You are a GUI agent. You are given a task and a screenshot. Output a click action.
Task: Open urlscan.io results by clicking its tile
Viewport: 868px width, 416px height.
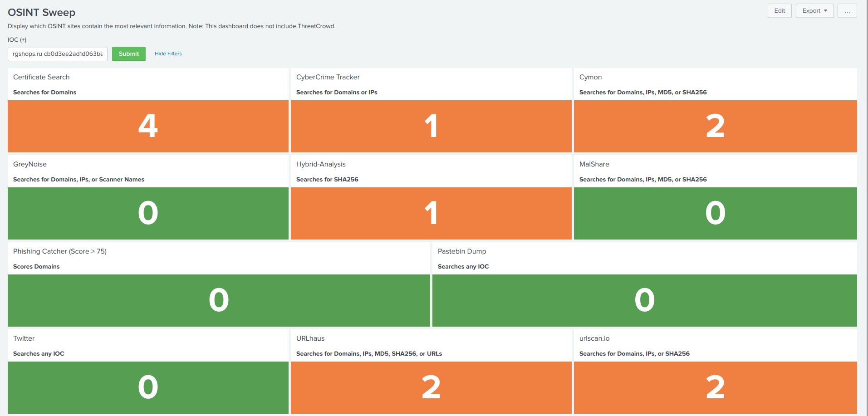(x=715, y=387)
